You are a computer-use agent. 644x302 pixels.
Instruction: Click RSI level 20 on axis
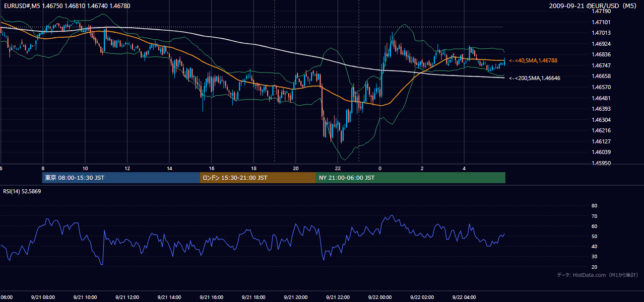pos(594,267)
